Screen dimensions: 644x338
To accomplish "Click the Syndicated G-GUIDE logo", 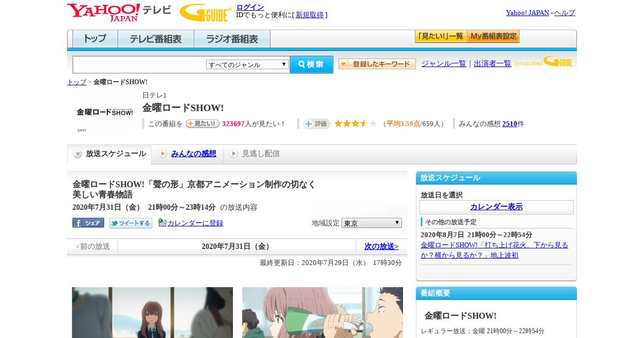I will pyautogui.click(x=543, y=62).
